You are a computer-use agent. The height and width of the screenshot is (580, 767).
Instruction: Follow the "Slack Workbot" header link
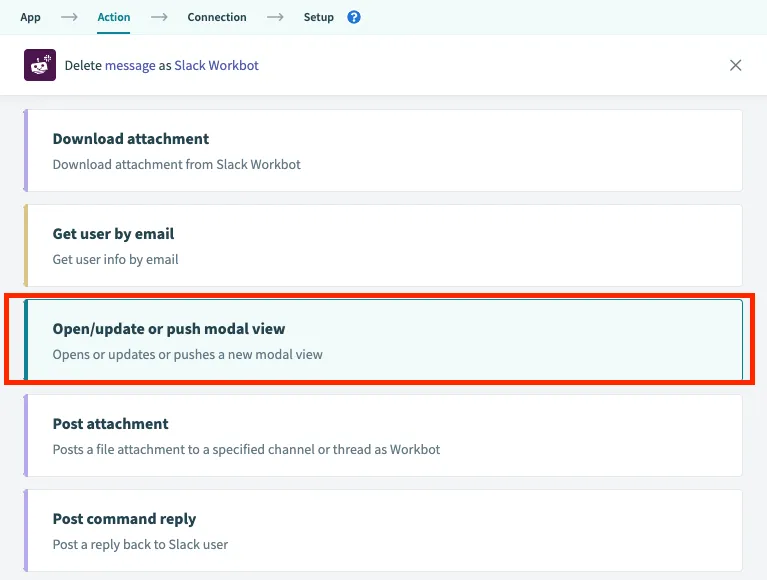[x=217, y=65]
